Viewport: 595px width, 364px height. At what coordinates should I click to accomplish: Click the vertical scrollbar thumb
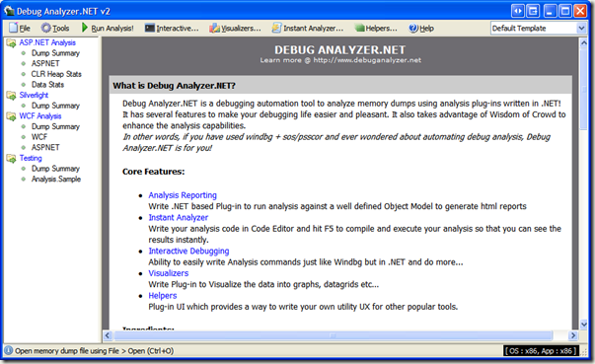pos(583,90)
